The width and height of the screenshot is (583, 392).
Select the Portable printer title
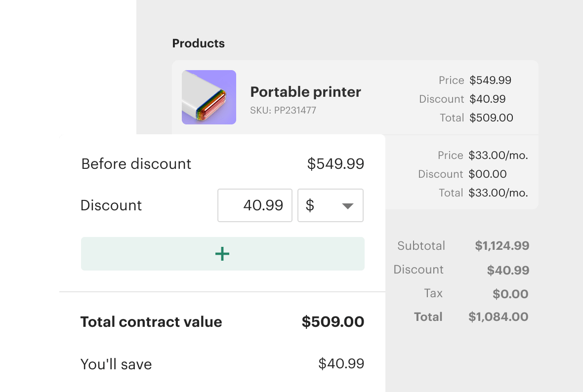tap(305, 92)
